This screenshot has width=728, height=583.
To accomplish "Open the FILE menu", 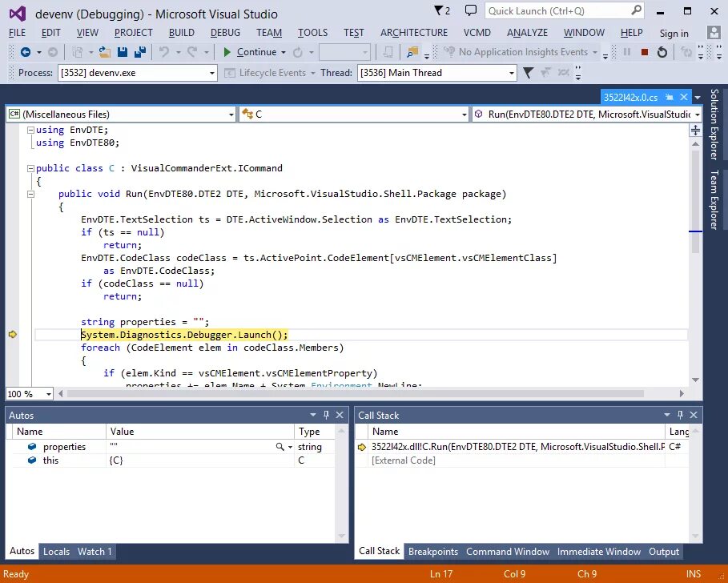I will tap(17, 33).
